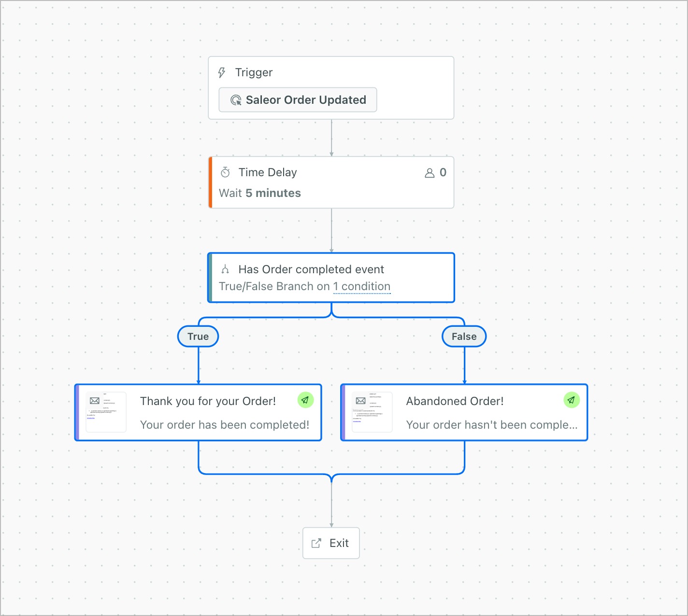Click the Trigger lightning bolt icon
Viewport: 688px width, 616px height.
222,72
